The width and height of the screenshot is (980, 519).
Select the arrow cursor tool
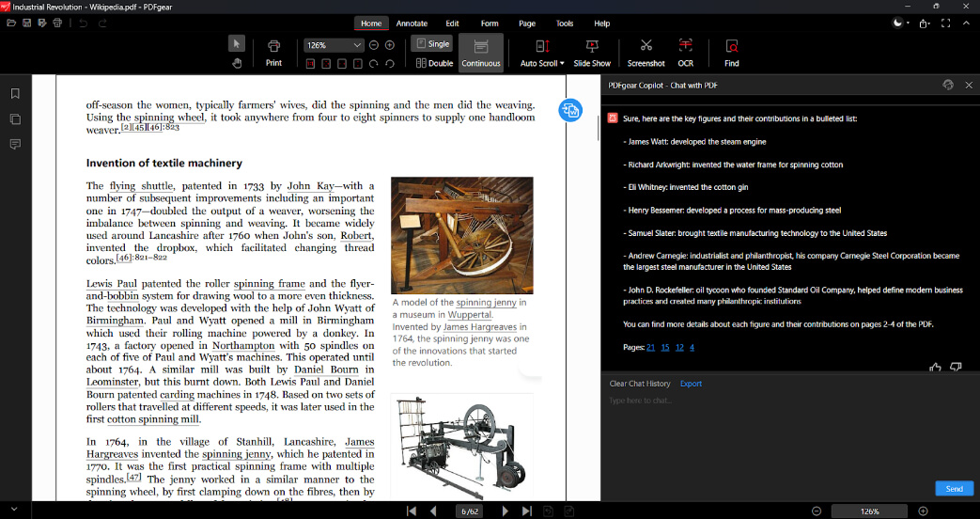236,44
